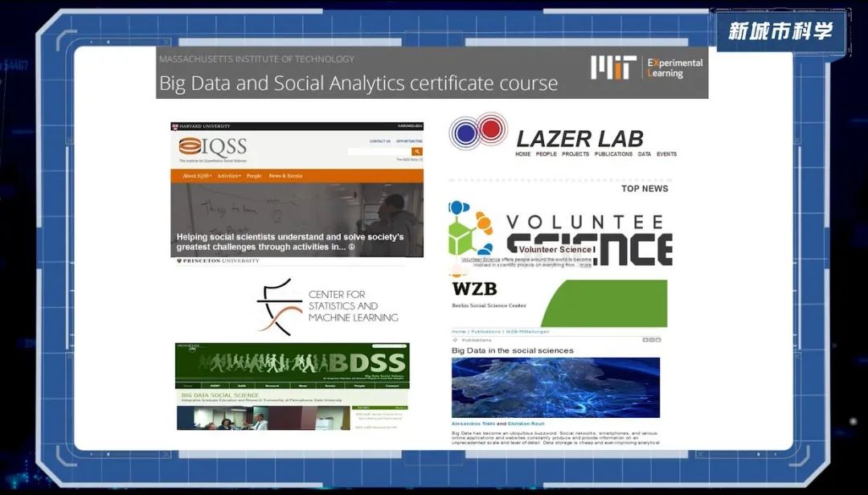
Task: Click the 新城市科学 label
Action: [x=780, y=31]
